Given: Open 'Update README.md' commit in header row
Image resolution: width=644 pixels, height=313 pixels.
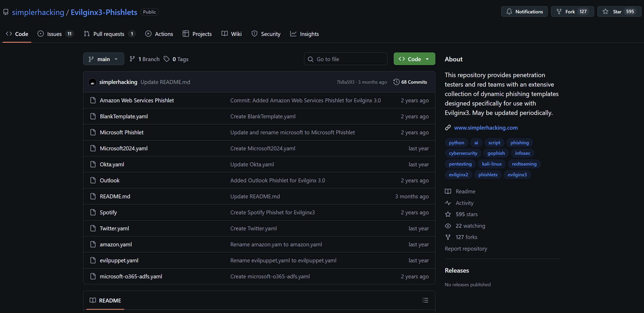Looking at the screenshot, I should point(165,82).
